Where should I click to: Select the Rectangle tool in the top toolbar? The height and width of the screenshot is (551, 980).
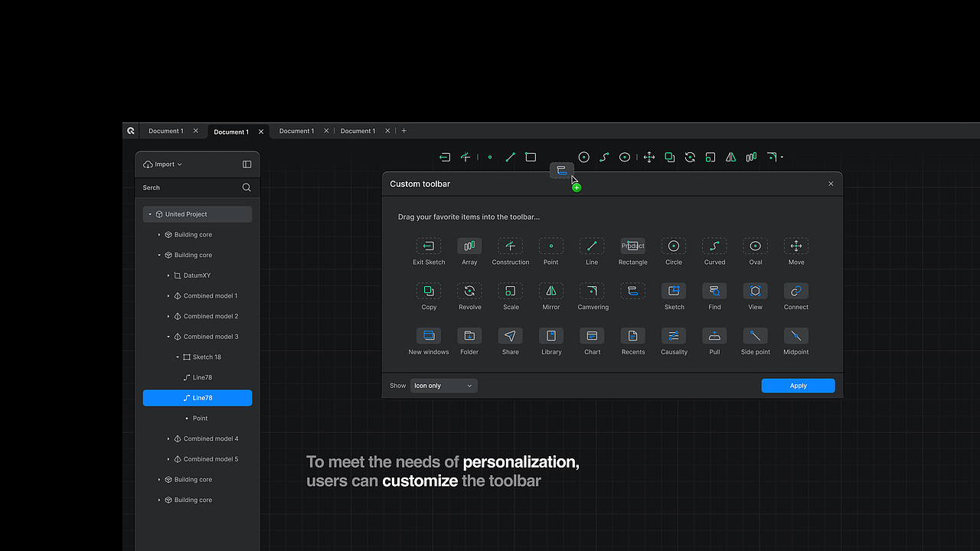pos(531,157)
